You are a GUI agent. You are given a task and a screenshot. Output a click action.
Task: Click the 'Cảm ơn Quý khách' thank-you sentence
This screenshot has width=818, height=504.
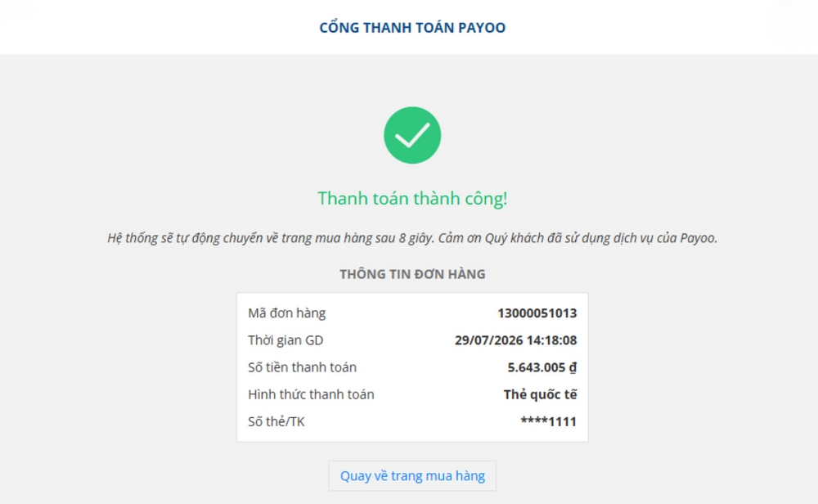[x=578, y=238]
